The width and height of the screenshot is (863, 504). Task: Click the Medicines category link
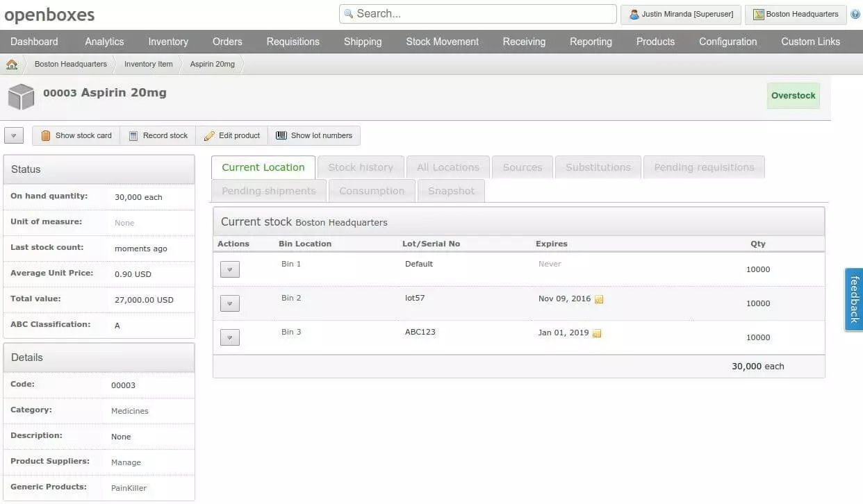click(x=130, y=411)
